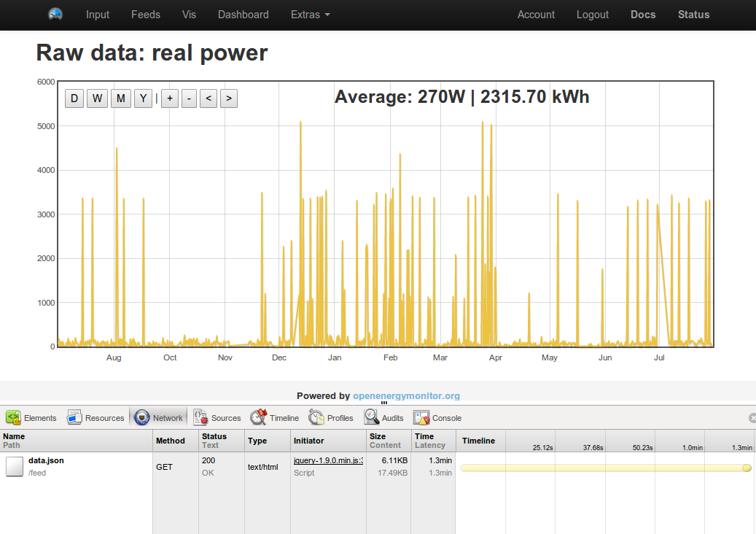Expand the Extras dropdown menu
This screenshot has height=534, width=756.
tap(310, 15)
